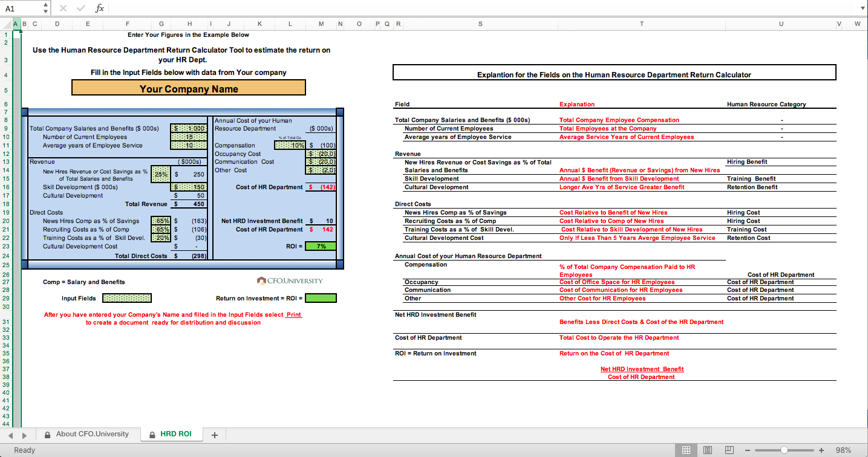Image resolution: width=868 pixels, height=457 pixels.
Task: Select the Training Costs 20% input
Action: click(x=161, y=238)
